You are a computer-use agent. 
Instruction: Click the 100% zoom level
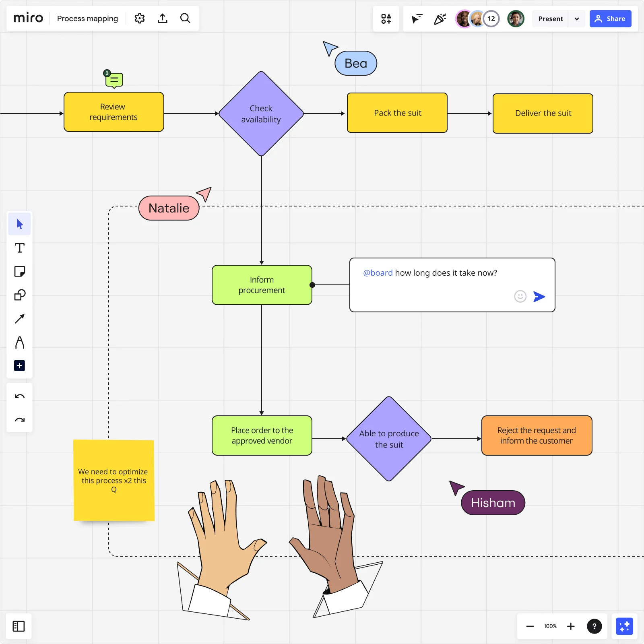click(550, 626)
